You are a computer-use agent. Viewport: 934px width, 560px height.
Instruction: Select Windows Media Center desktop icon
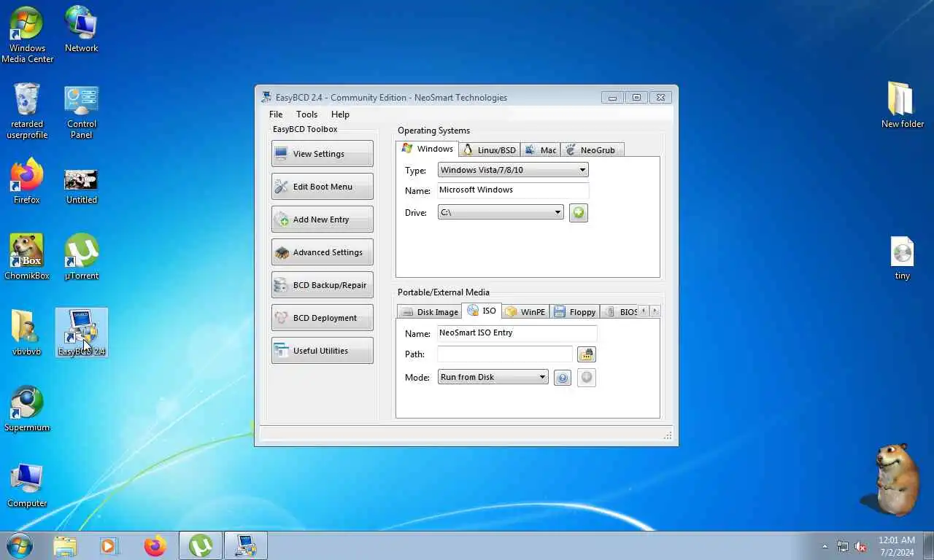tap(27, 35)
